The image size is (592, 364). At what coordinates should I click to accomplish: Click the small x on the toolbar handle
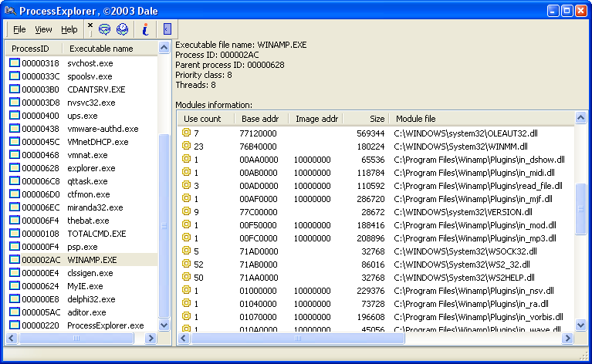click(x=90, y=25)
